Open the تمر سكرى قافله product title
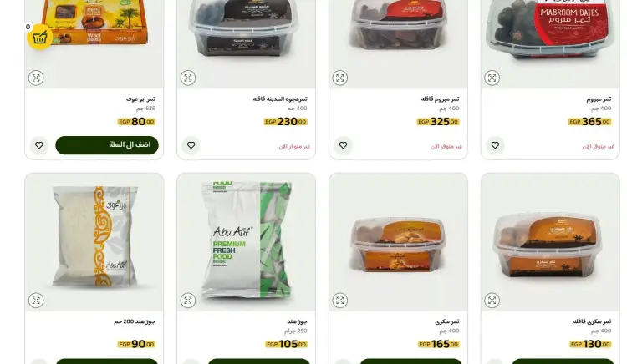Viewport: 627px width, 364px height. (x=592, y=321)
